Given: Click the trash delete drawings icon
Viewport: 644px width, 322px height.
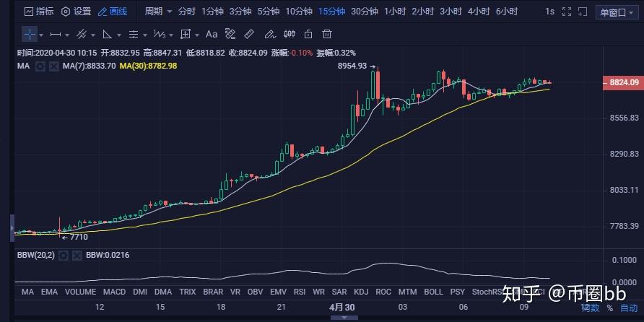Looking at the screenshot, I should point(327,35).
